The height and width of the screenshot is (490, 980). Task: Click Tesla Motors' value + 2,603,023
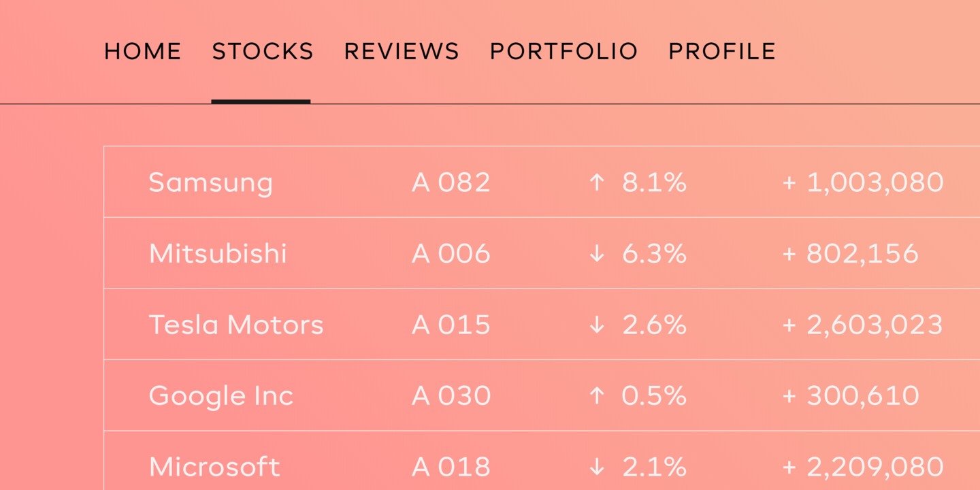(x=863, y=325)
